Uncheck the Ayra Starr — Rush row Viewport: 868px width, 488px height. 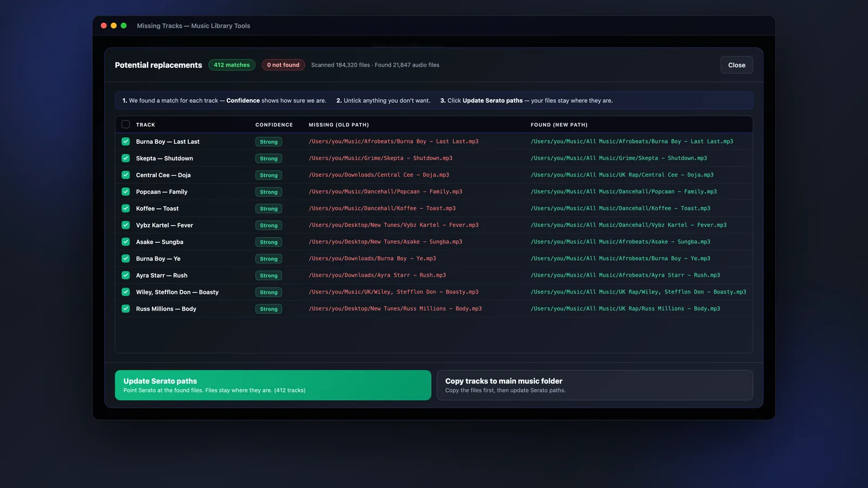pos(126,275)
